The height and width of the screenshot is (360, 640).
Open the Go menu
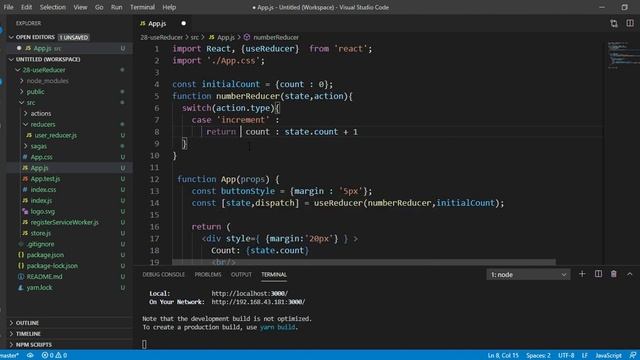click(99, 7)
